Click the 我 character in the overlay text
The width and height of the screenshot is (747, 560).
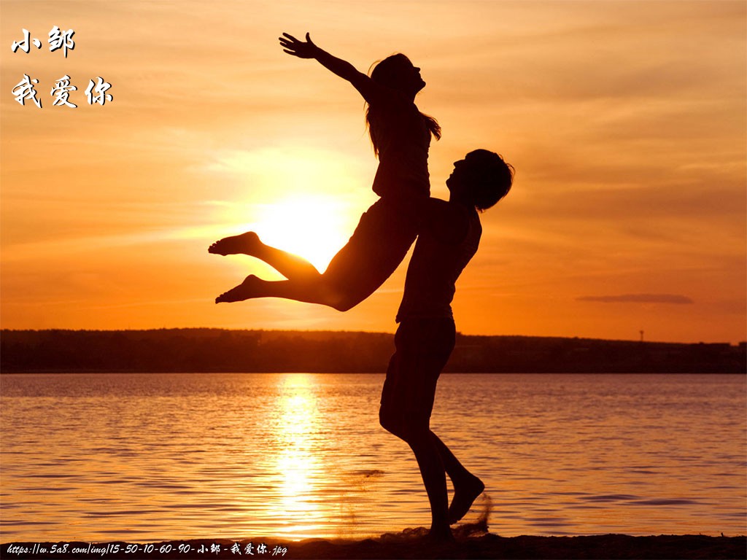coord(27,91)
